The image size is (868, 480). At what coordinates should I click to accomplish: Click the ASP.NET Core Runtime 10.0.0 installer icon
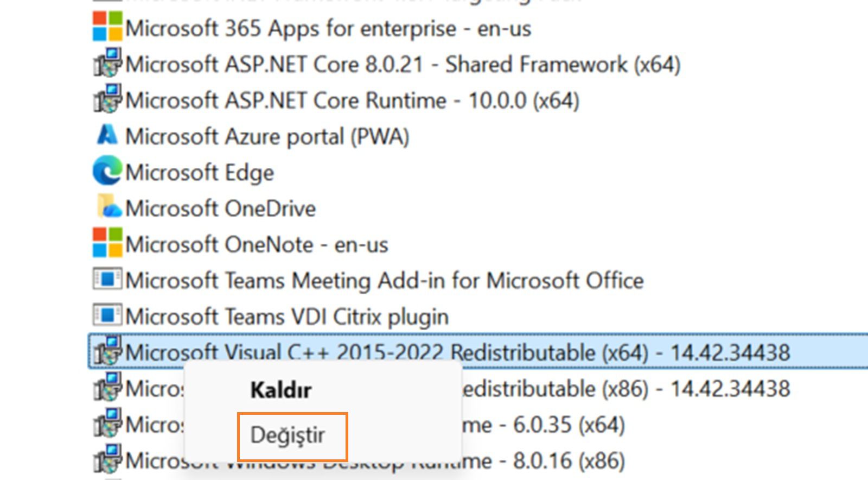(x=108, y=100)
